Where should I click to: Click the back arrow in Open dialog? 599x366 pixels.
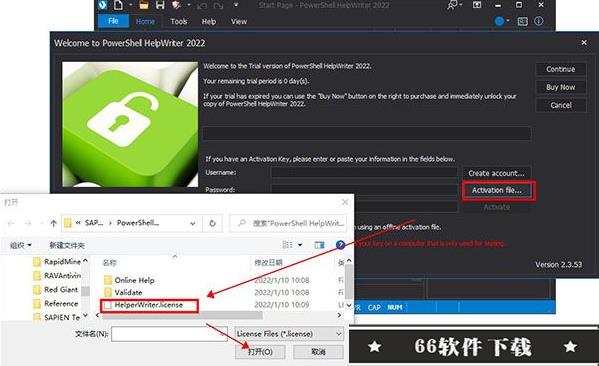pyautogui.click(x=11, y=223)
